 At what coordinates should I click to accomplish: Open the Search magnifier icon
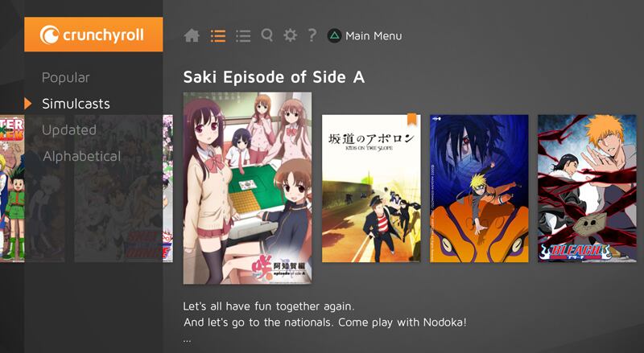(x=267, y=35)
